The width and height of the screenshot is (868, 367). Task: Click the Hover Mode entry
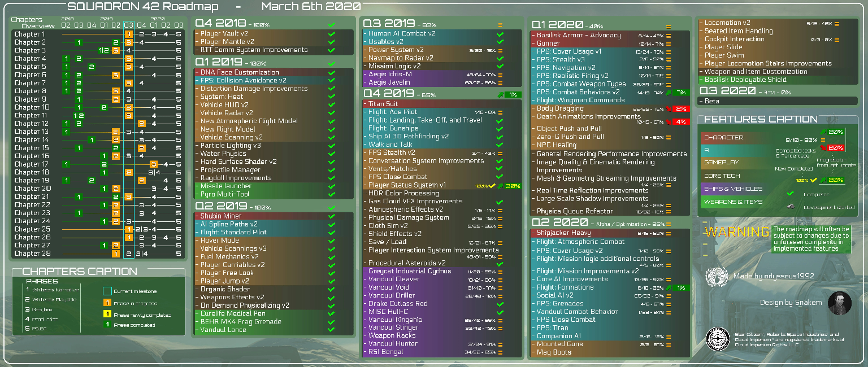[220, 241]
